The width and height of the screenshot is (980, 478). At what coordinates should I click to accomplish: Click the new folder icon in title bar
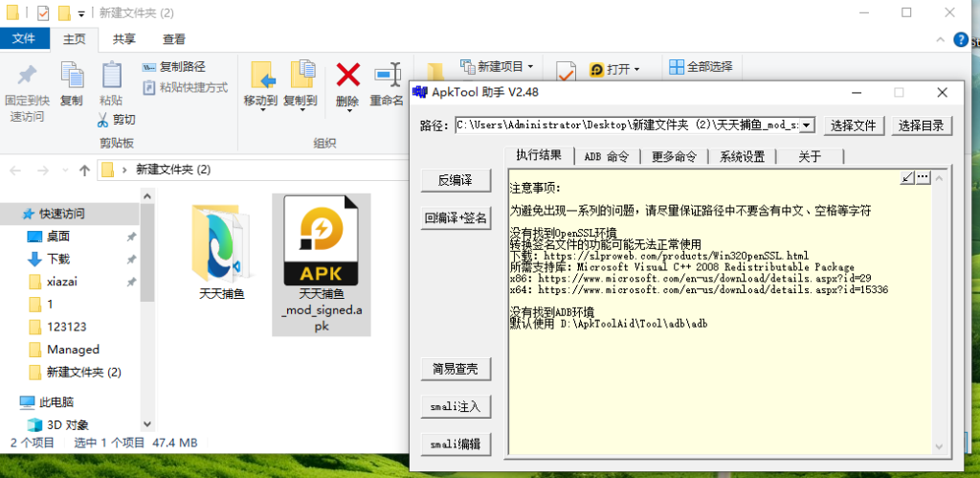[63, 12]
